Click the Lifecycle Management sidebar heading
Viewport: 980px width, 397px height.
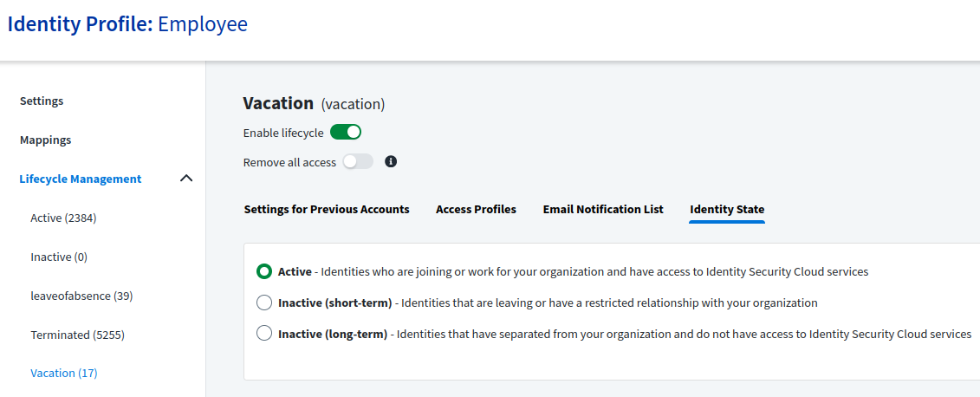(81, 179)
